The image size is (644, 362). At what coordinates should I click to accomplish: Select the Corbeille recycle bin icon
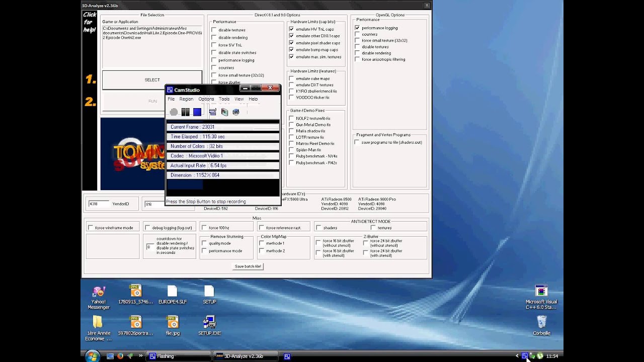(x=541, y=326)
